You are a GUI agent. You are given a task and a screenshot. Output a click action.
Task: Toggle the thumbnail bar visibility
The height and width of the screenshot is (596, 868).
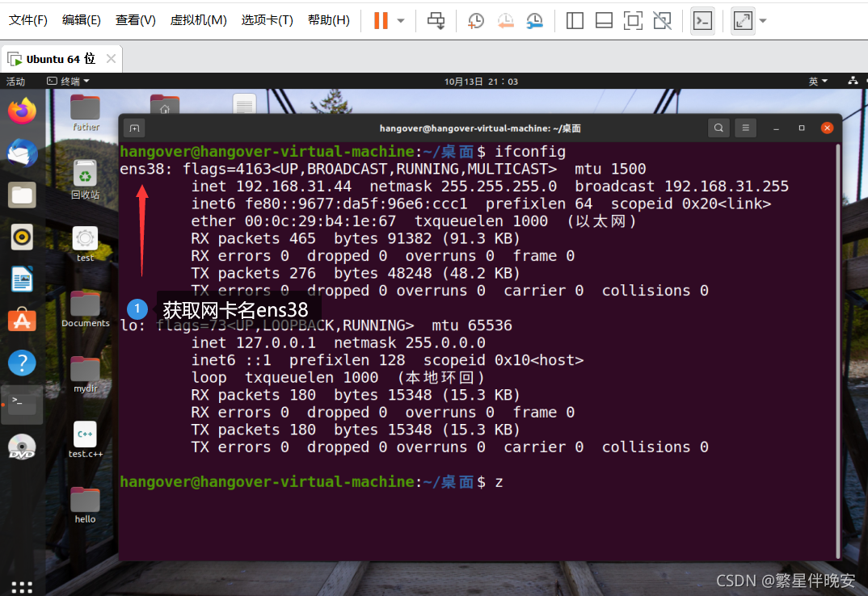pyautogui.click(x=604, y=21)
